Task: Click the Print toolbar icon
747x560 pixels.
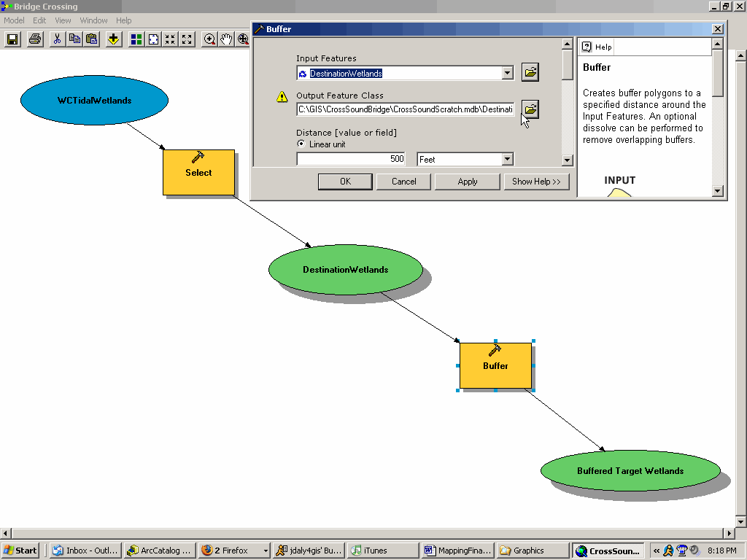Action: tap(34, 39)
